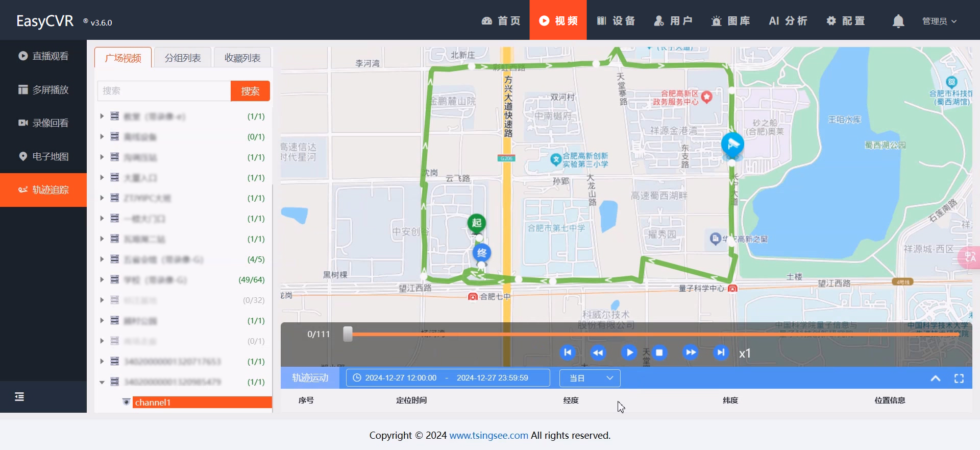Open the 图库 gallery section
Screen dimensions: 980x450
coord(730,21)
